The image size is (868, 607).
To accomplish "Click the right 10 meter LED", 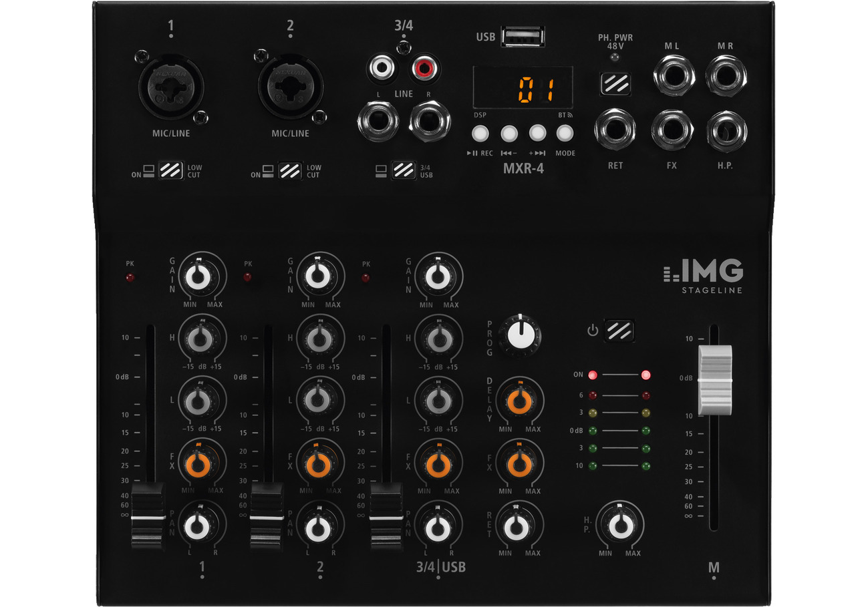I will click(645, 466).
